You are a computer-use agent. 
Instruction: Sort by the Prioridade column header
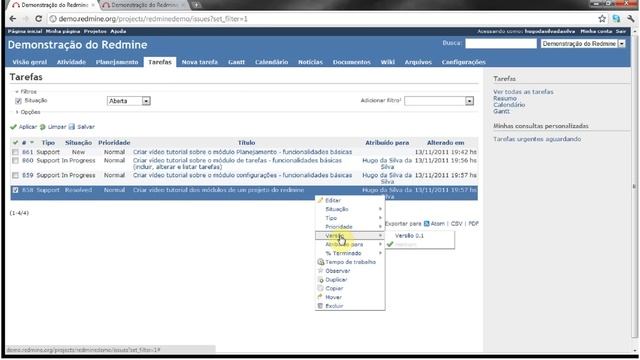(114, 143)
